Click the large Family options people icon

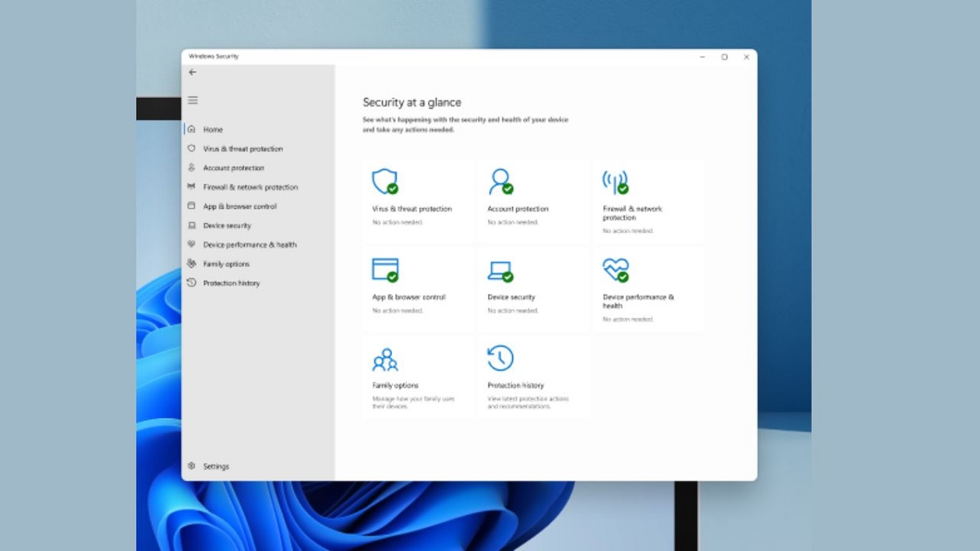click(x=385, y=358)
